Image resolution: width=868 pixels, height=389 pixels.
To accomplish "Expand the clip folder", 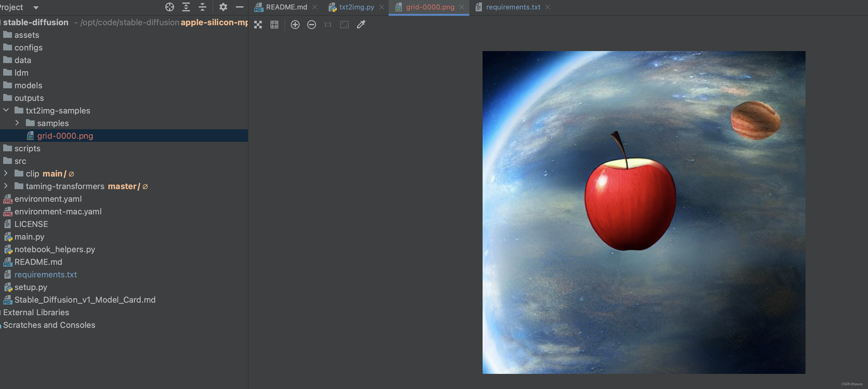I will point(6,173).
